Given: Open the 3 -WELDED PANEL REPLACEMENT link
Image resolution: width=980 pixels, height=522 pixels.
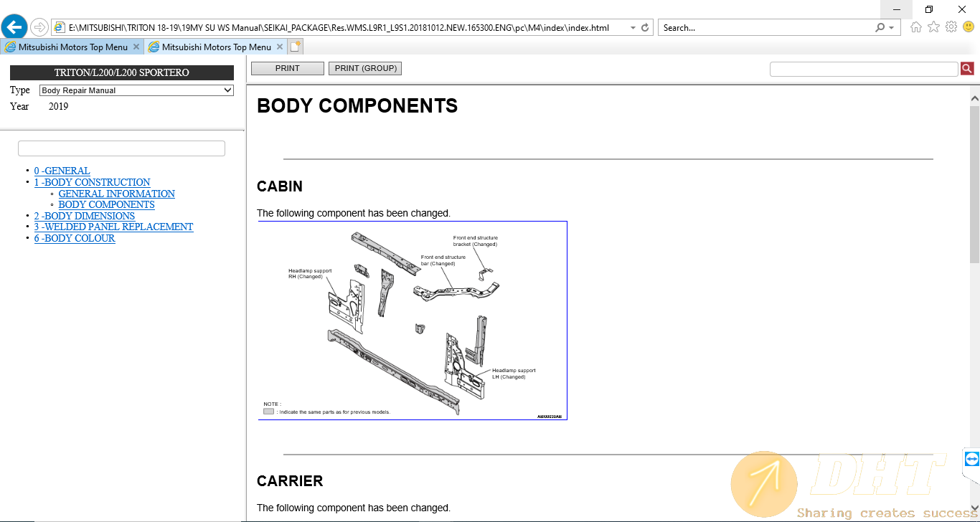Looking at the screenshot, I should (x=113, y=227).
